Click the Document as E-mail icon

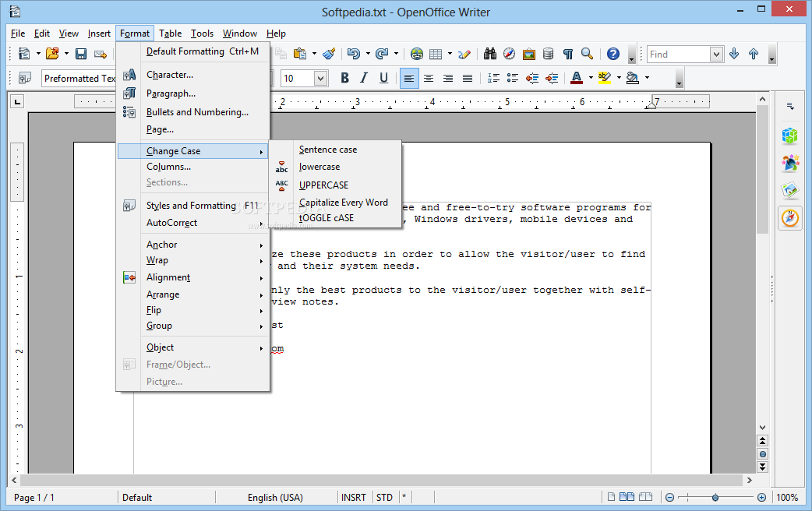(x=100, y=54)
